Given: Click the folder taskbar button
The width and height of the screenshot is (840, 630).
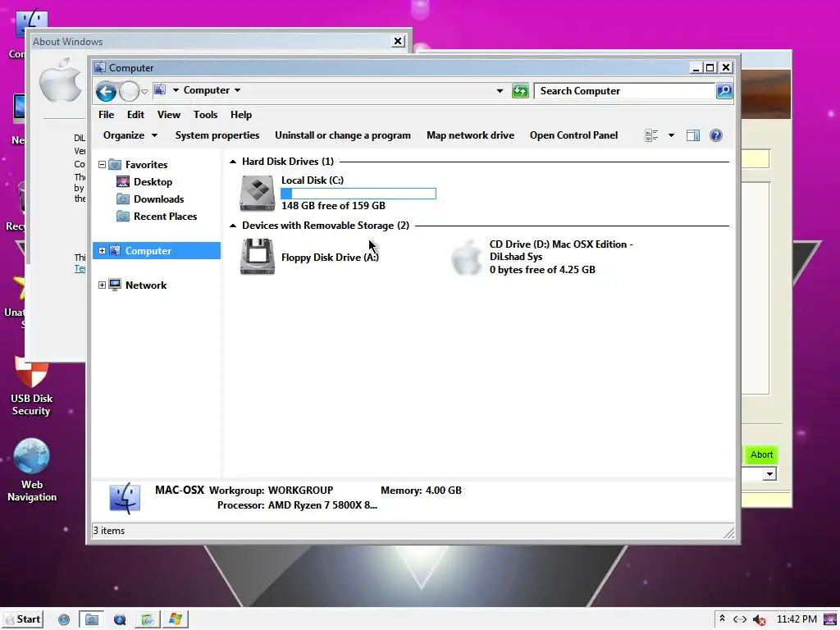Looking at the screenshot, I should [x=92, y=620].
